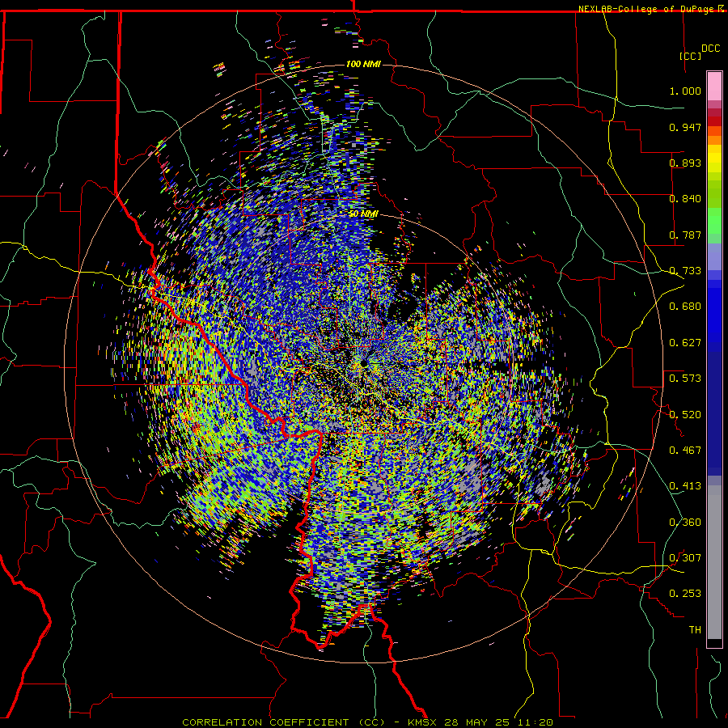Click the 0.467 scale value
The width and height of the screenshot is (728, 728).
[685, 451]
